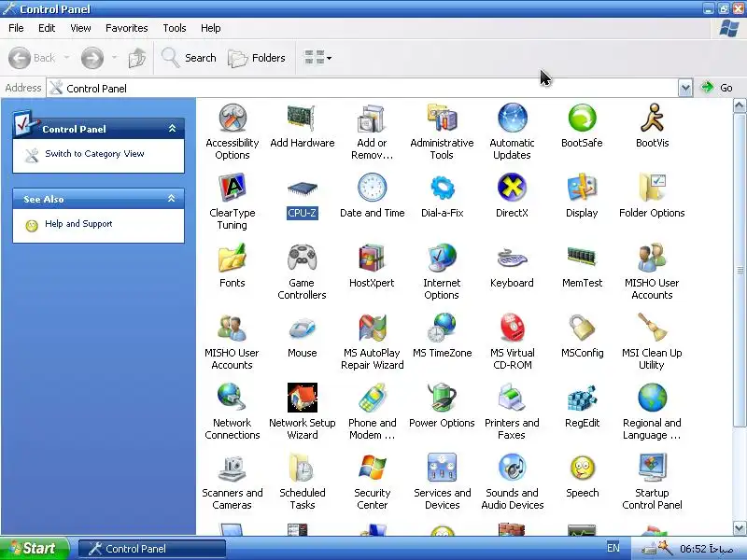The image size is (747, 560).
Task: Open MS AutoPlay Repair Wizard icon
Action: click(x=372, y=328)
